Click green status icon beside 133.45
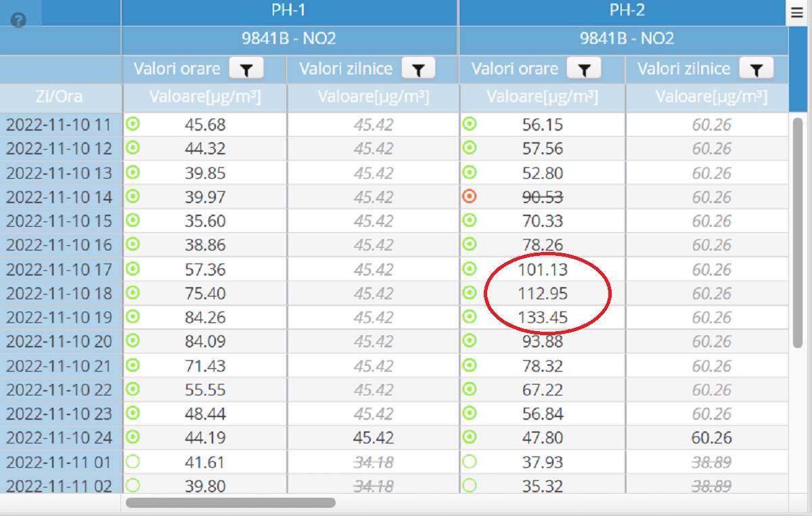The height and width of the screenshot is (516, 812). click(x=469, y=317)
